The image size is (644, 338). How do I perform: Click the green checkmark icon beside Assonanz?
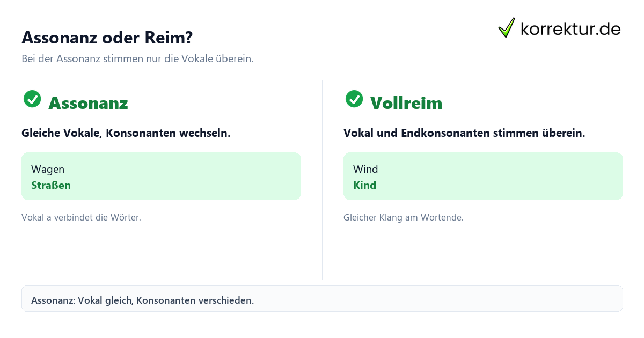pyautogui.click(x=32, y=99)
